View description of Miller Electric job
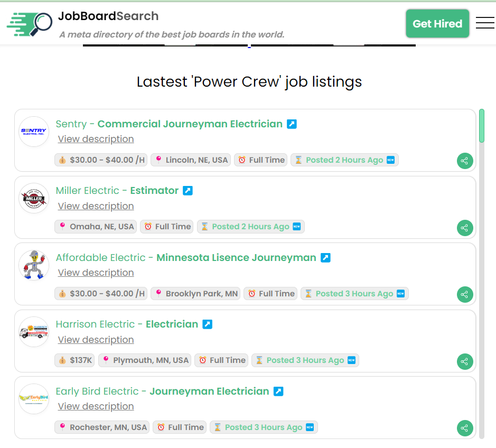The image size is (496, 448). [x=96, y=206]
